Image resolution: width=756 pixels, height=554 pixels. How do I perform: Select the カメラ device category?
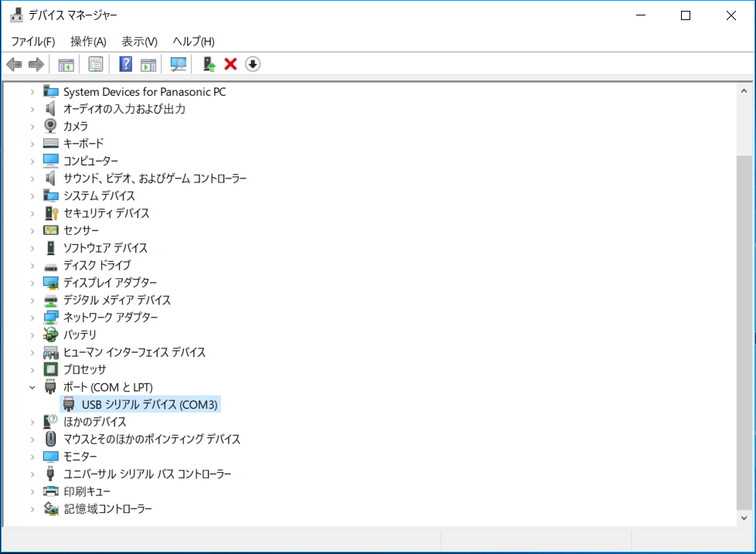[x=75, y=126]
